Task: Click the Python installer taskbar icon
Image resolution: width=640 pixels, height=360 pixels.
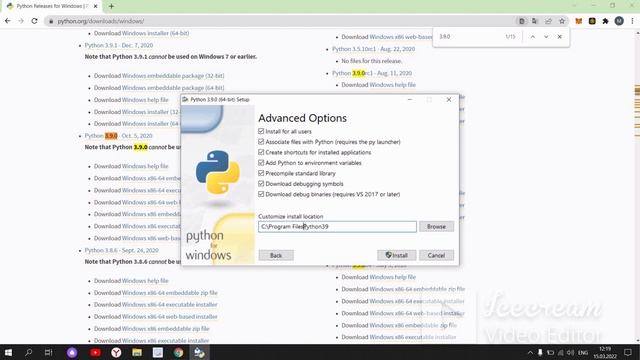Action: point(199,352)
